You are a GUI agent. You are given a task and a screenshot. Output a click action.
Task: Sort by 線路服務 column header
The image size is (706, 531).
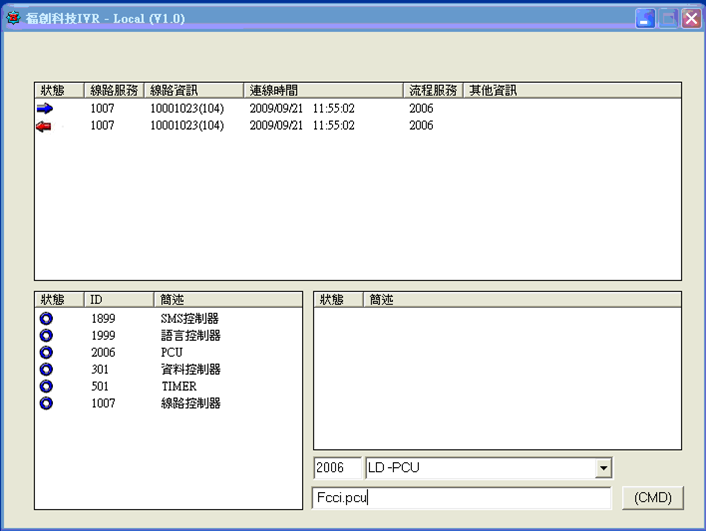point(114,91)
